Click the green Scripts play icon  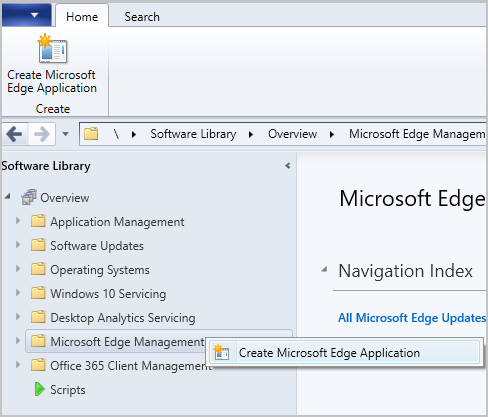[39, 389]
